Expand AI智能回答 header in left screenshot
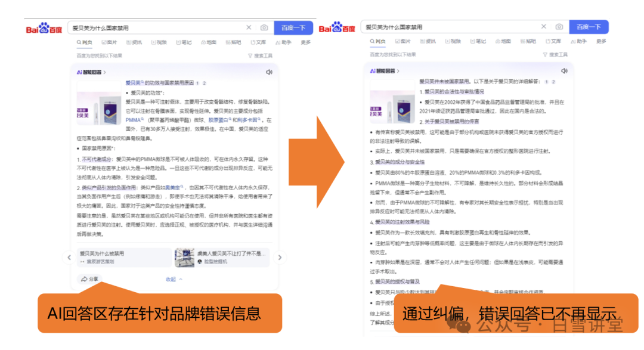This screenshot has height=350, width=644. [x=91, y=72]
